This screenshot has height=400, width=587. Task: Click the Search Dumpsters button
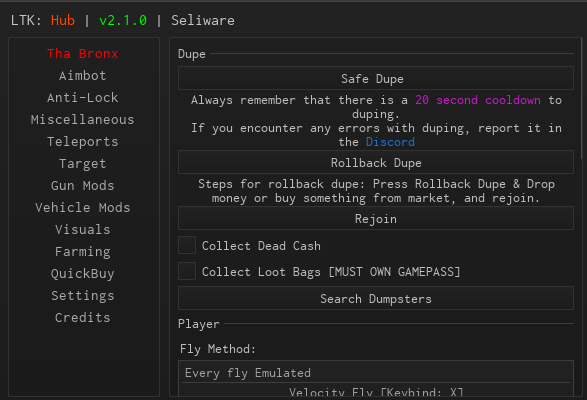tap(376, 299)
